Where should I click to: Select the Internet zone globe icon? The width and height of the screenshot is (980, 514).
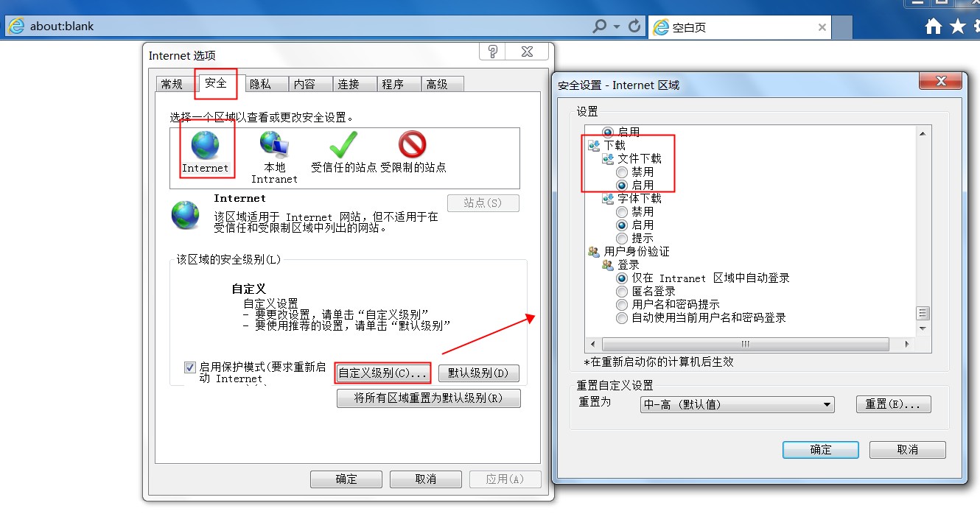[x=205, y=144]
